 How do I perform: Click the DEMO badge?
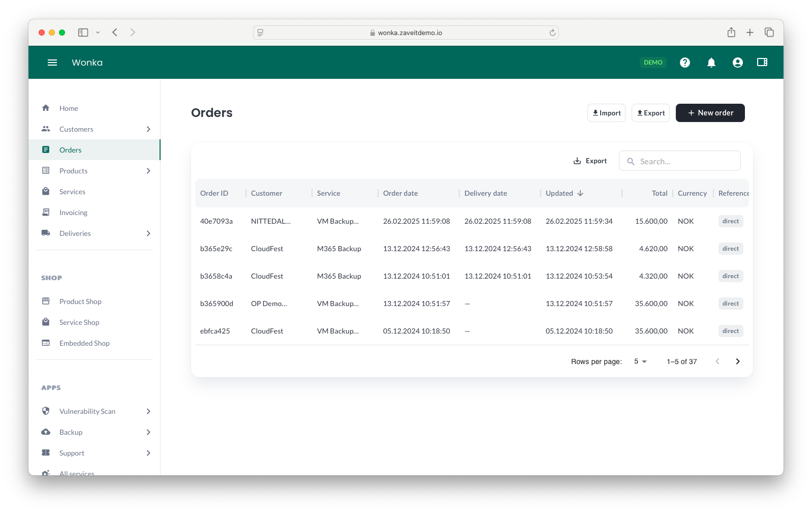pyautogui.click(x=653, y=63)
